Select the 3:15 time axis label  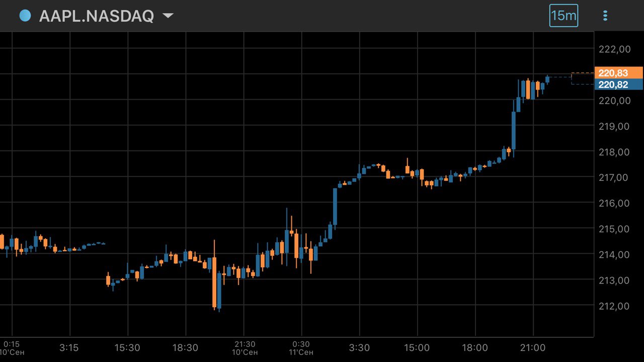point(69,348)
